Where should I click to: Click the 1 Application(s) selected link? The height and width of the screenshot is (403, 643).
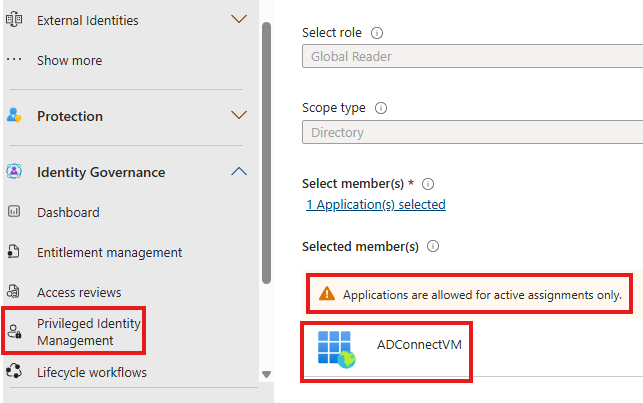click(x=376, y=204)
